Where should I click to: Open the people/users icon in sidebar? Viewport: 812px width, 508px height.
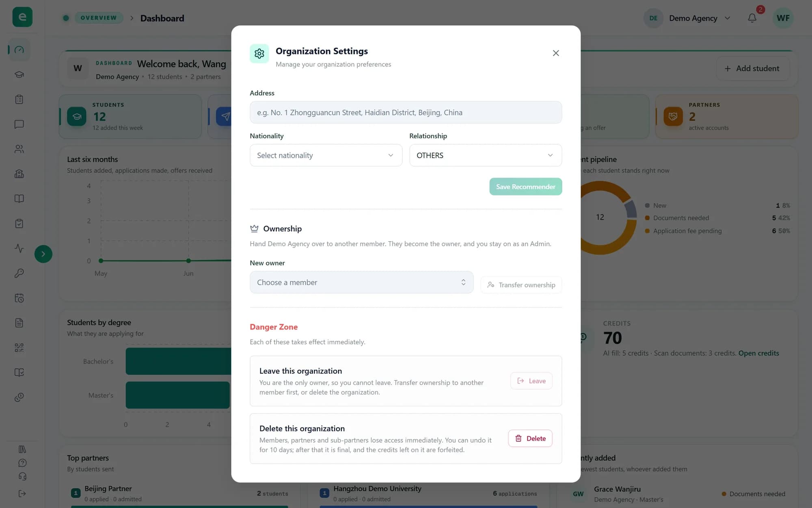point(19,149)
